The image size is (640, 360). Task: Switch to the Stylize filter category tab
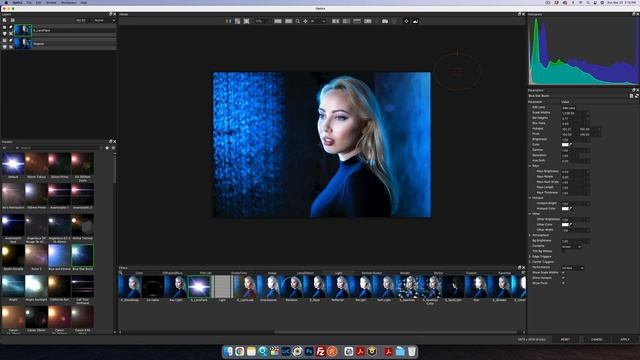pos(438,273)
